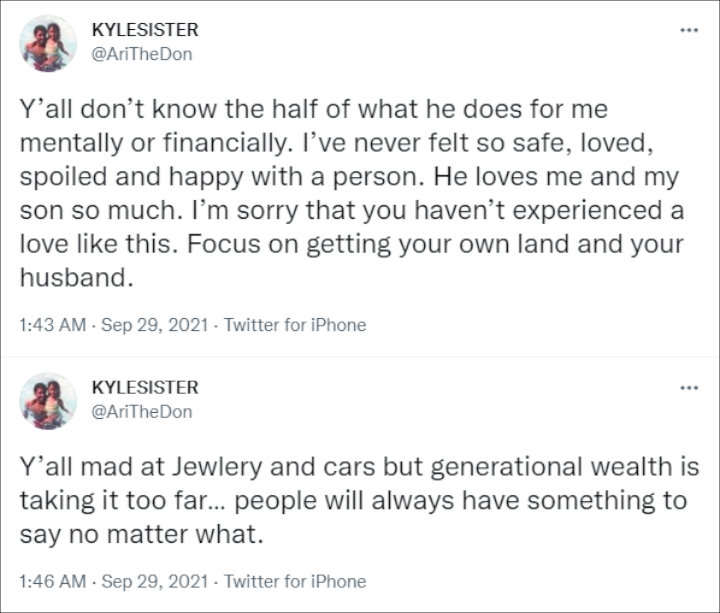Open KYLESISTER display name on the first tweet
This screenshot has width=720, height=613.
click(x=144, y=30)
